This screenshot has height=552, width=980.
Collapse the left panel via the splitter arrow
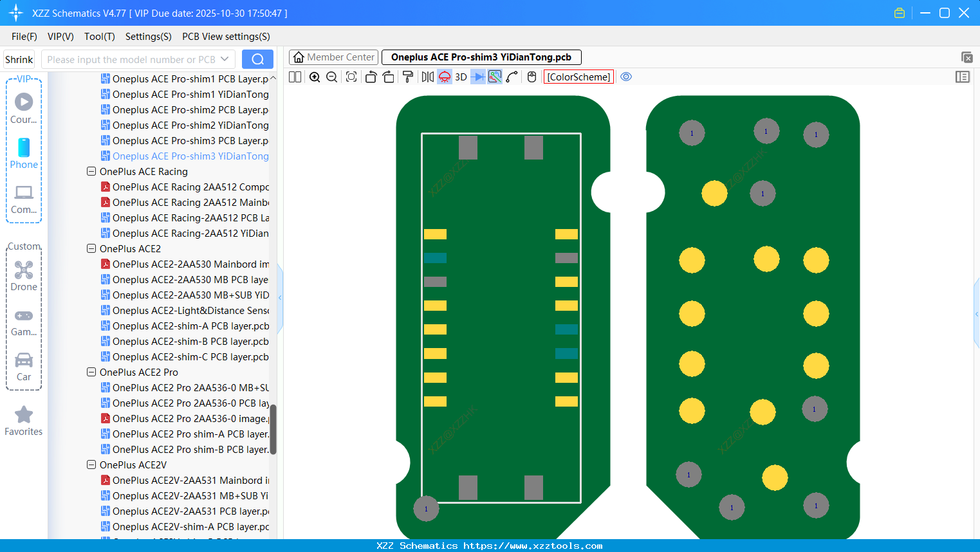coord(280,297)
